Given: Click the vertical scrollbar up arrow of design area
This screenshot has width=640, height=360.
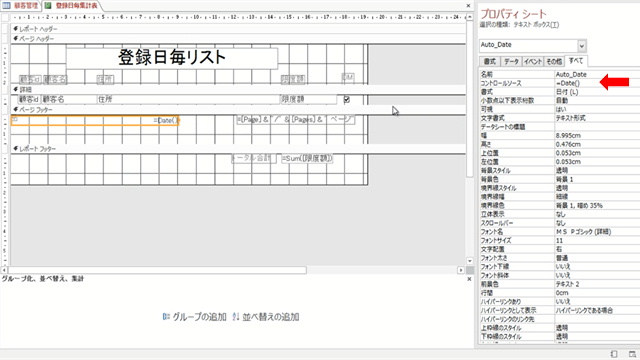Looking at the screenshot, I should point(470,17).
